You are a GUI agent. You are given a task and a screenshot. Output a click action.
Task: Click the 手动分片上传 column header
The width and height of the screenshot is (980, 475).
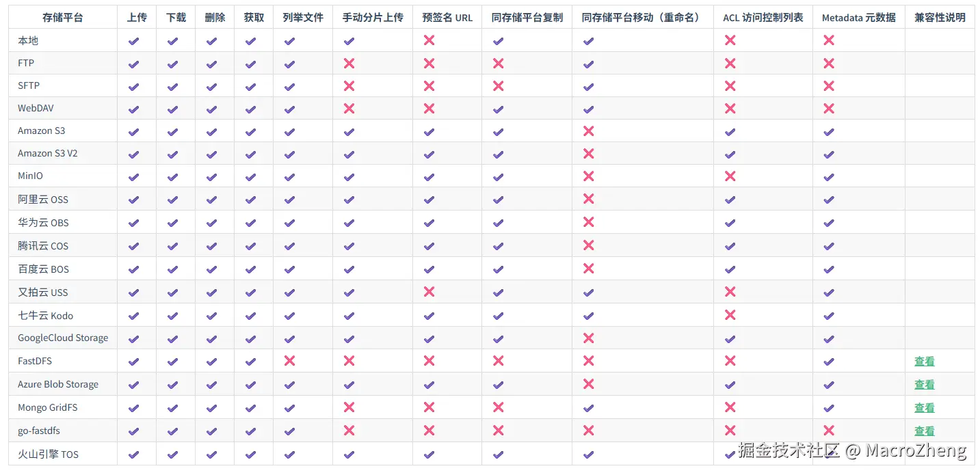click(x=373, y=17)
